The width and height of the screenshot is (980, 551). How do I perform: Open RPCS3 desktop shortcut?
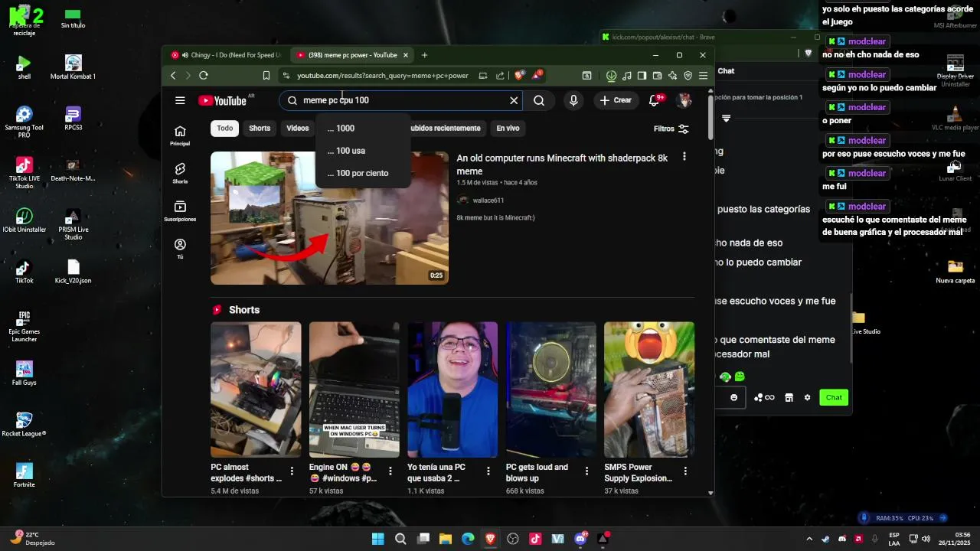(73, 119)
